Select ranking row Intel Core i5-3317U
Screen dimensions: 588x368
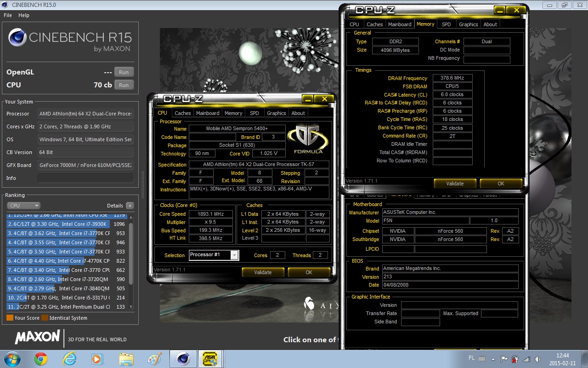[x=67, y=298]
